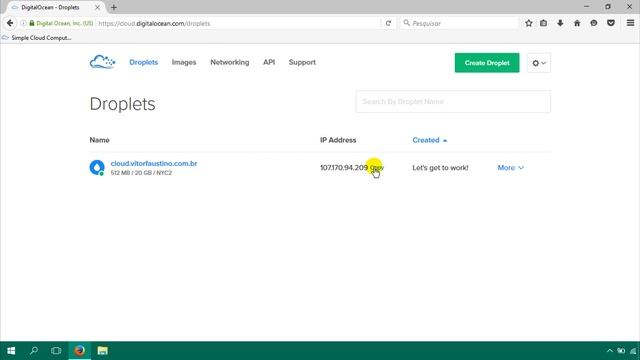Open the Images navigation link

184,62
